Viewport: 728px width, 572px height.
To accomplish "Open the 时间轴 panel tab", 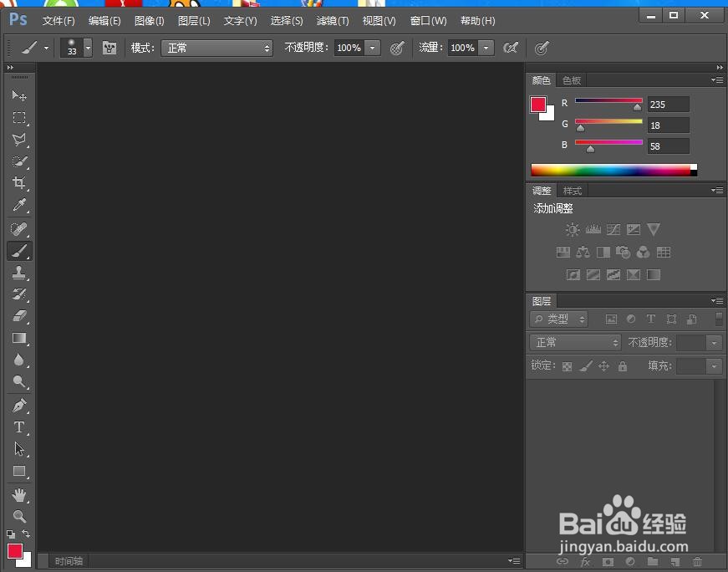I will (69, 561).
